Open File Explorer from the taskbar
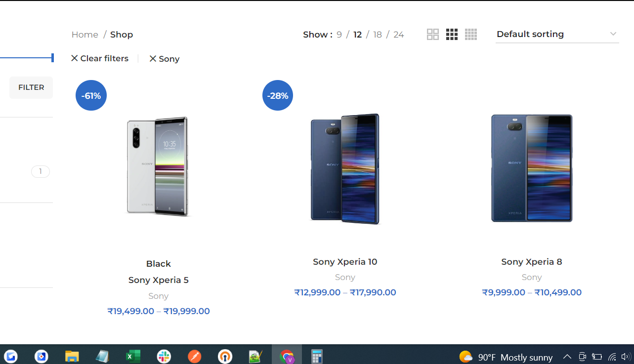The image size is (634, 364). point(72,356)
